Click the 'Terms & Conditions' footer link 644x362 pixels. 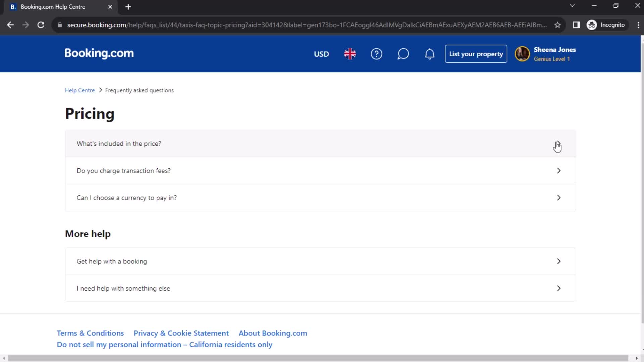coord(90,333)
